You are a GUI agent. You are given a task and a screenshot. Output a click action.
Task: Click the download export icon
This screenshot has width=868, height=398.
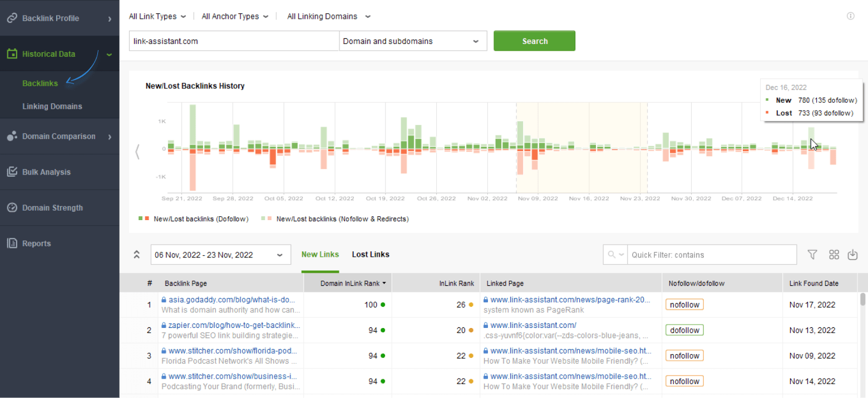coord(852,255)
